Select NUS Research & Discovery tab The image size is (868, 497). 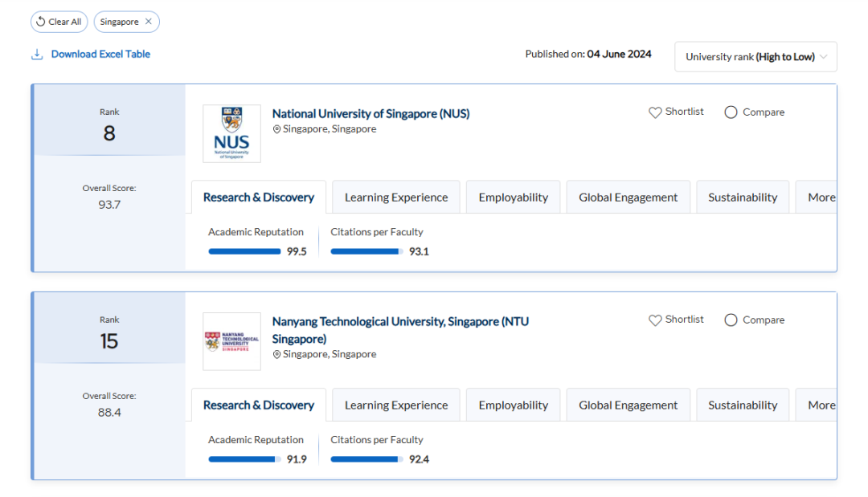click(259, 197)
